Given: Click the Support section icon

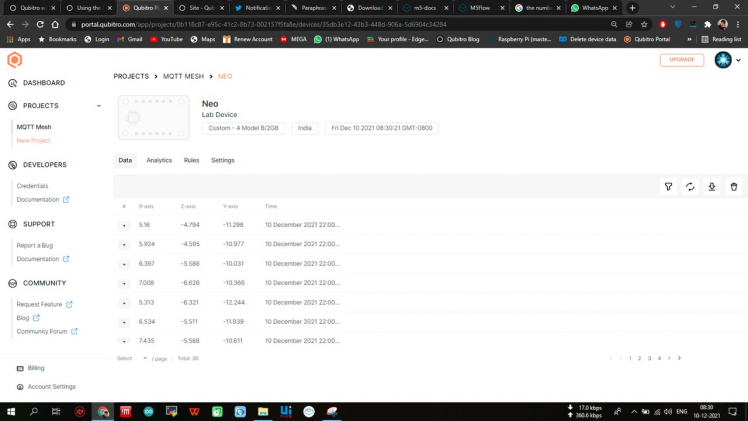Looking at the screenshot, I should pos(12,224).
